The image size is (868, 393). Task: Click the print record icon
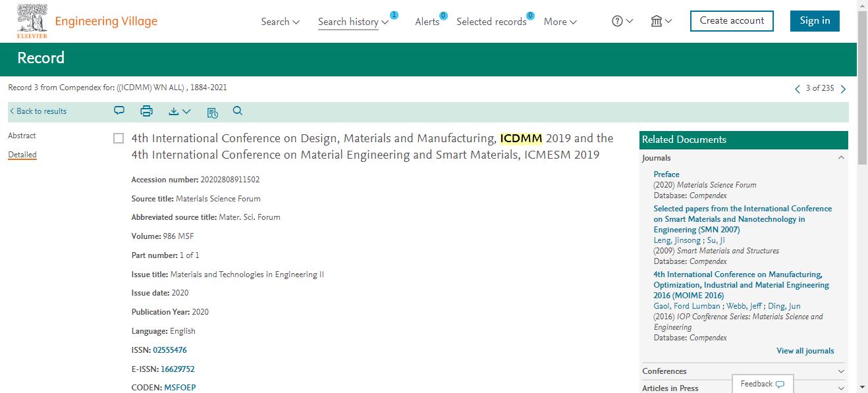pos(146,111)
